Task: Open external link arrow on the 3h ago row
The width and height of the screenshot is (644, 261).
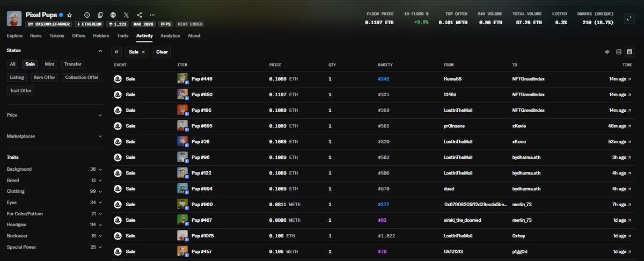Action: 630,157
